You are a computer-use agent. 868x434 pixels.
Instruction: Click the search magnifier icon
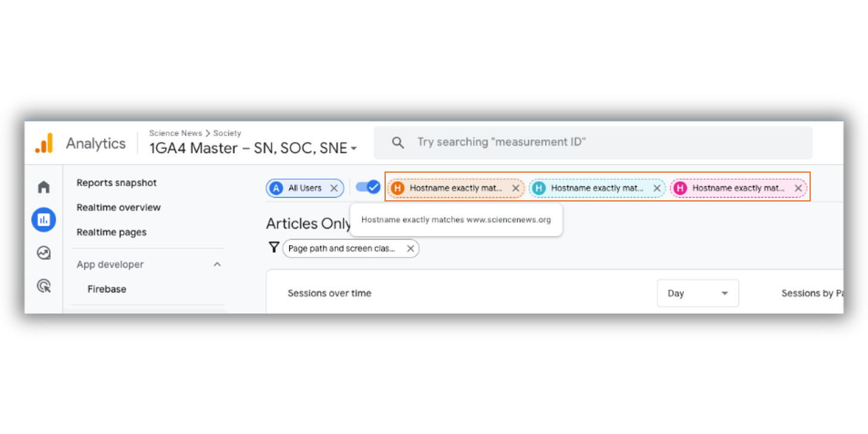point(398,142)
